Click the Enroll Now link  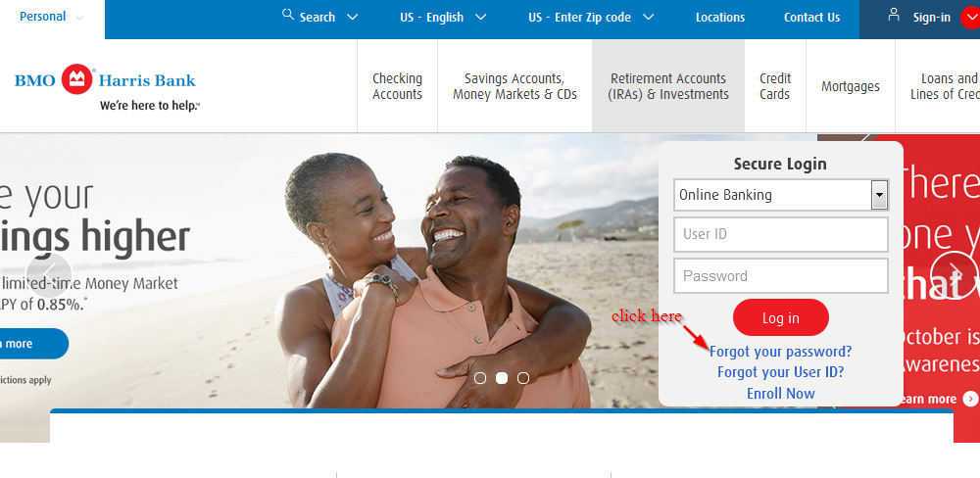click(781, 394)
